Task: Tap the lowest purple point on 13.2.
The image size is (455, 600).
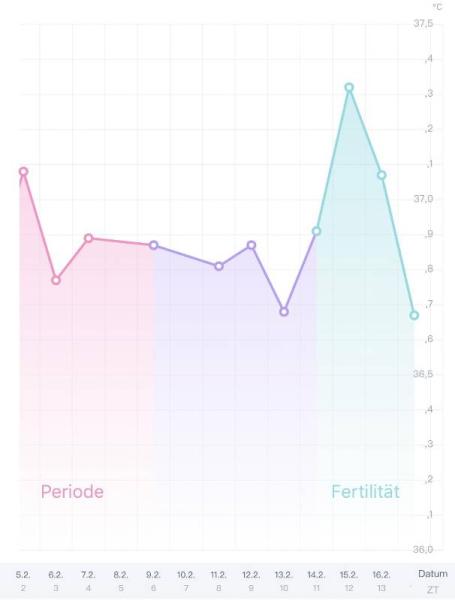Action: pos(284,312)
